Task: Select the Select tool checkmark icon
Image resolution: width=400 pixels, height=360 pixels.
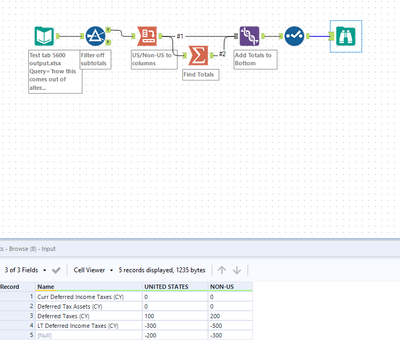Action: pyautogui.click(x=294, y=36)
